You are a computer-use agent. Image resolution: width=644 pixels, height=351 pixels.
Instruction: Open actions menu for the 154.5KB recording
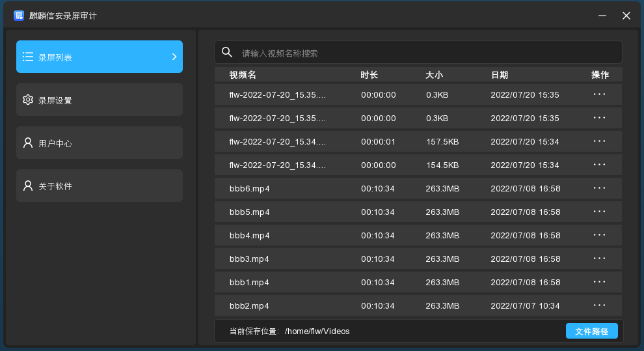click(x=599, y=165)
